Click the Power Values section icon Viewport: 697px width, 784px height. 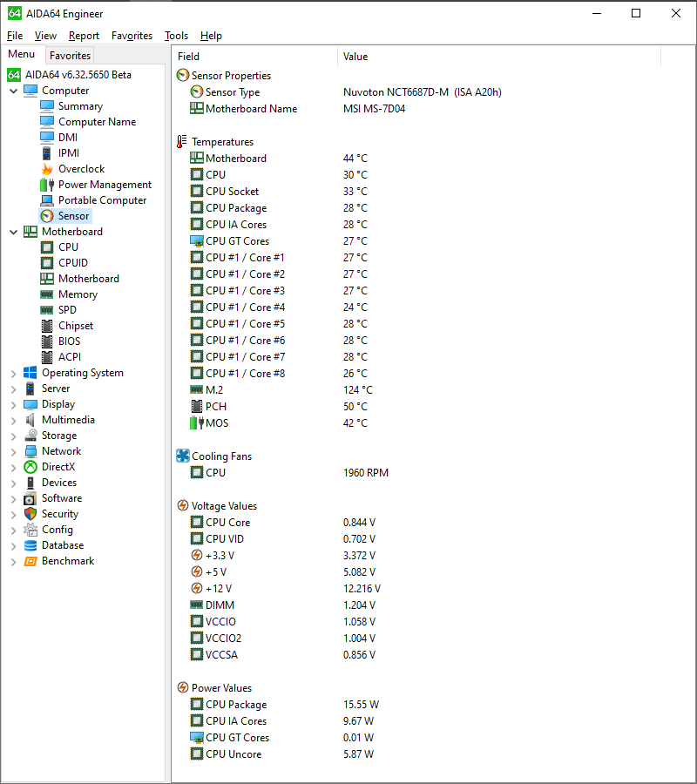[x=183, y=687]
